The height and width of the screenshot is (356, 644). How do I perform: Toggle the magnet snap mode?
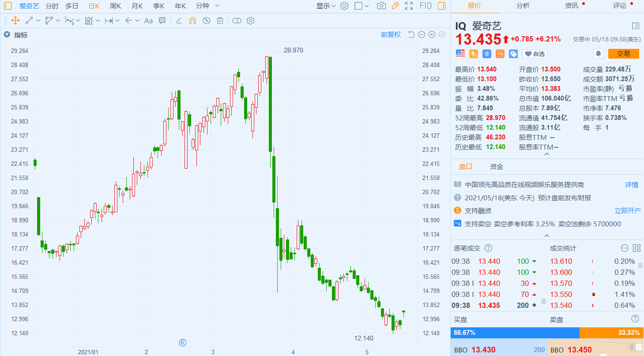tap(192, 20)
